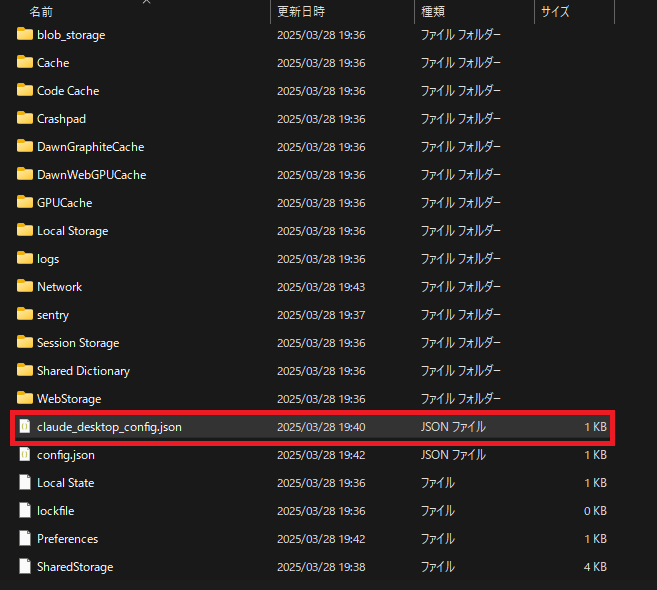Select the GPUCache folder name

point(65,203)
